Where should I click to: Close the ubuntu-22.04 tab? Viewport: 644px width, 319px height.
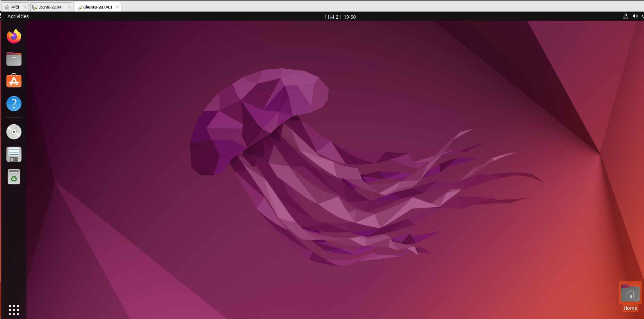[x=69, y=7]
